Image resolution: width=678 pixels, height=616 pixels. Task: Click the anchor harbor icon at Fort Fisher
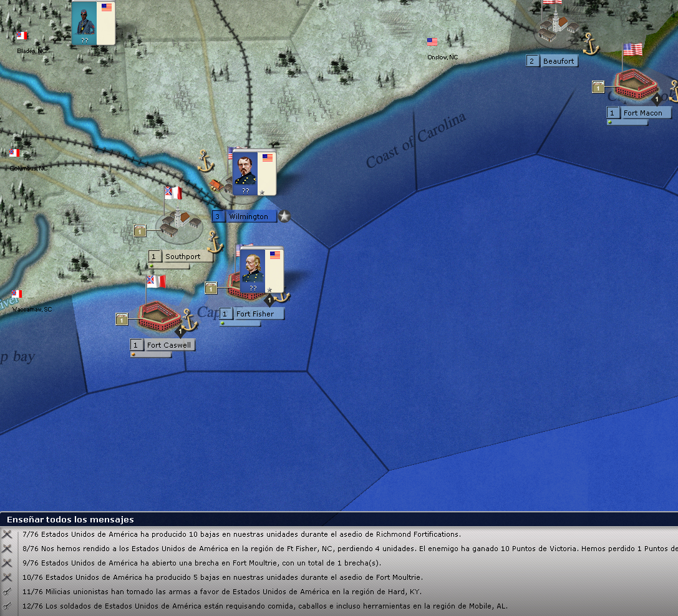[283, 296]
